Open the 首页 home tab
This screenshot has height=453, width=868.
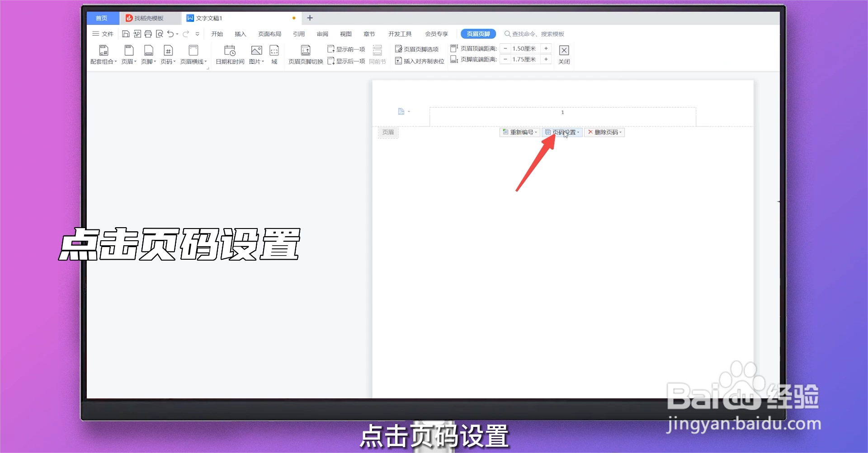tap(102, 18)
